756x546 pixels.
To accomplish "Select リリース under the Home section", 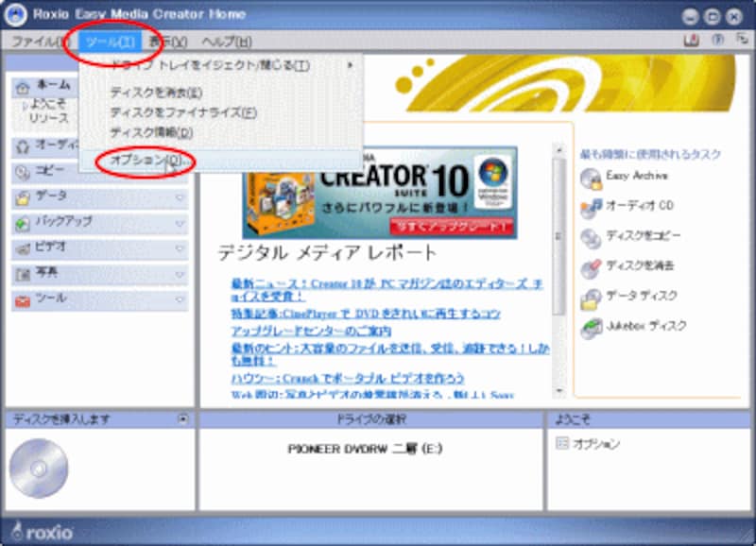I will (48, 118).
